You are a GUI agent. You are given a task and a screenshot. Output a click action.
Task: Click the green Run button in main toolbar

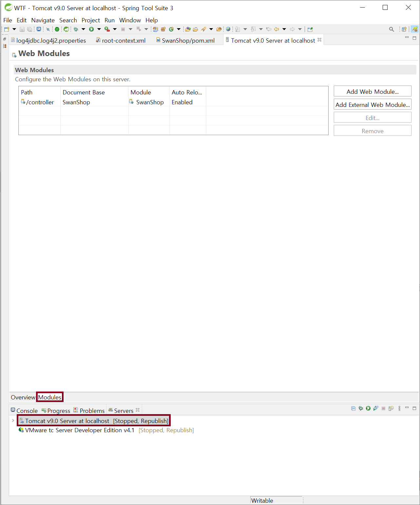91,29
